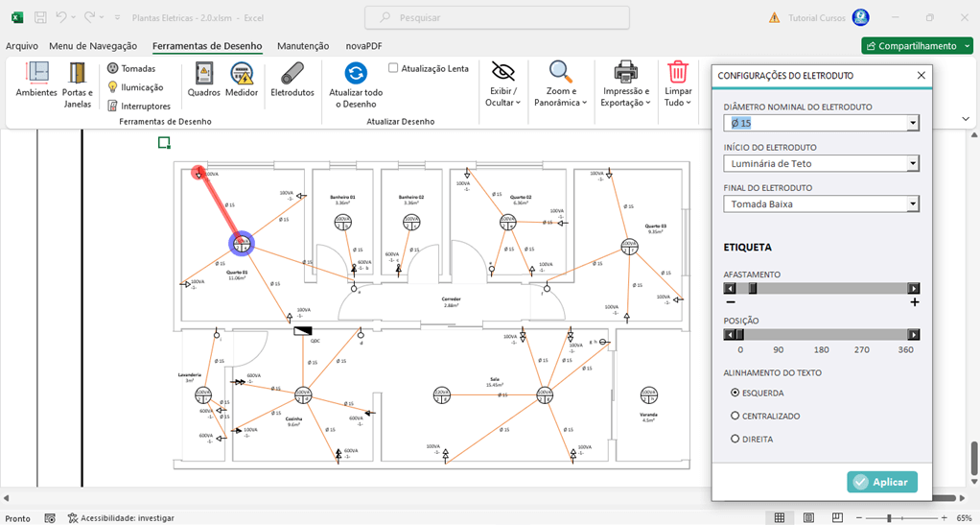Screen dimensions: 980x525
Task: Open the Ambientes drawing tool
Action: click(36, 80)
